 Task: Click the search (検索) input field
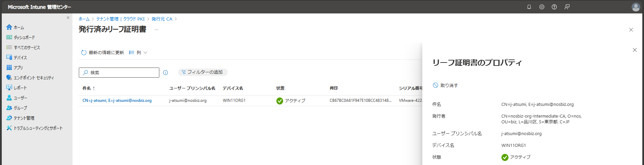[119, 73]
